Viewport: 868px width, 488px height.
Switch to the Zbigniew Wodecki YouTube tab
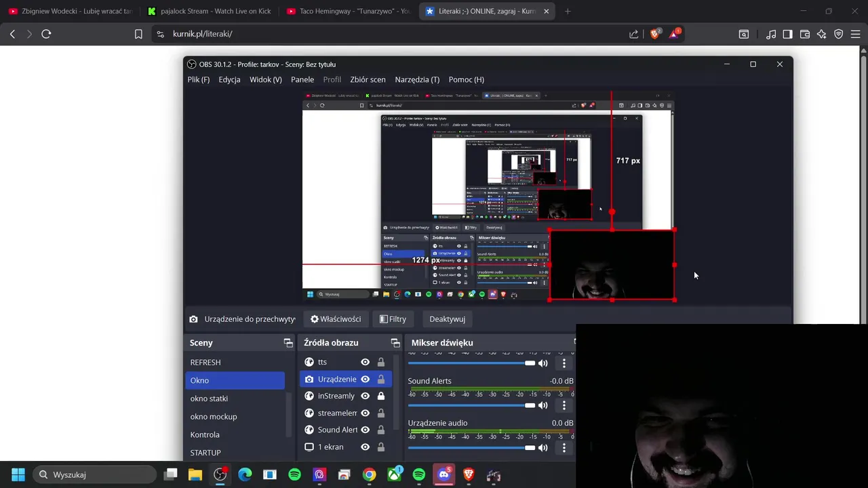70,11
